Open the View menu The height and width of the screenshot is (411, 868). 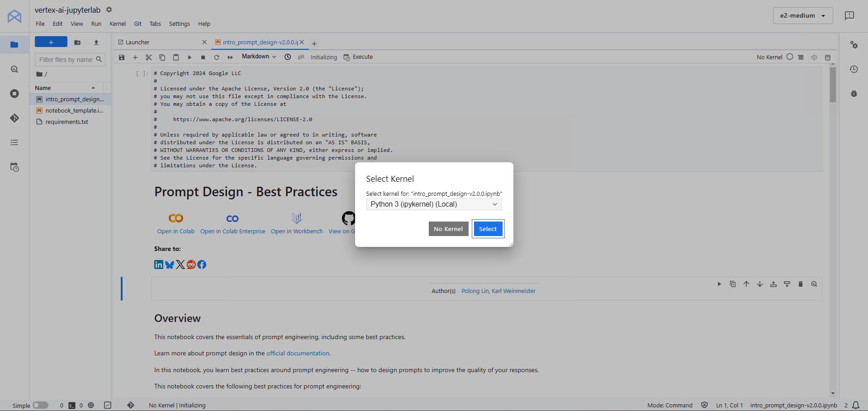click(77, 24)
